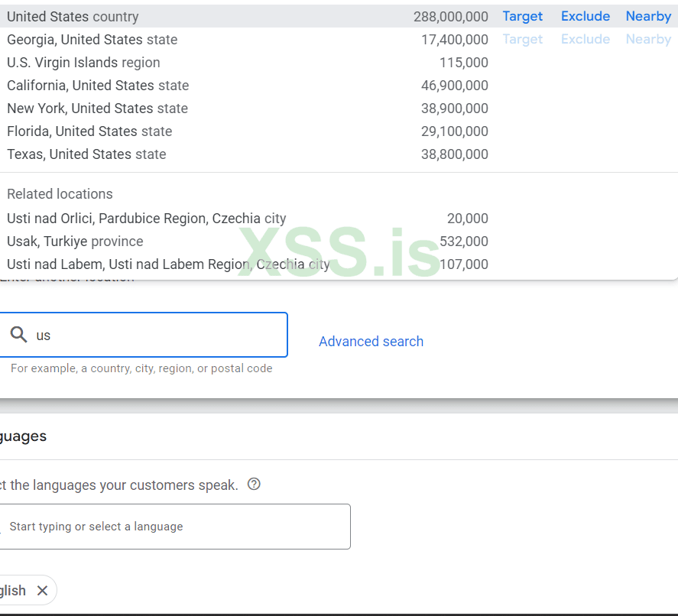Remove the English language chip

pyautogui.click(x=43, y=590)
